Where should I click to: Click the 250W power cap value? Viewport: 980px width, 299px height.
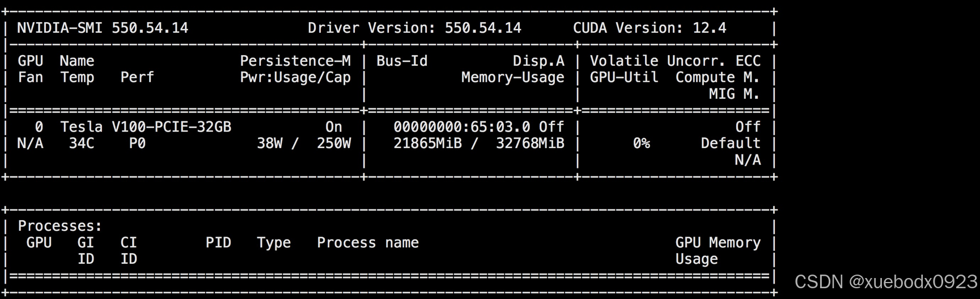[334, 143]
